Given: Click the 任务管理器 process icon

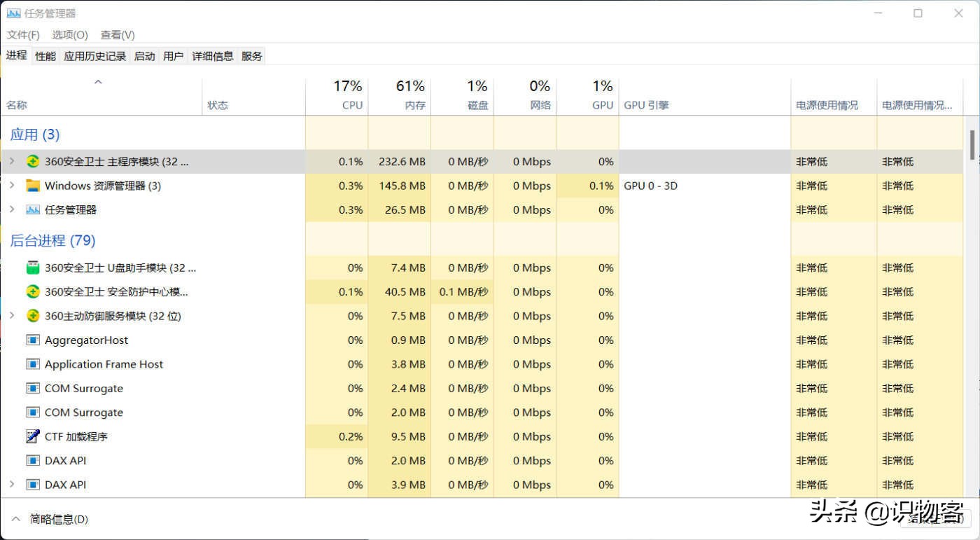Looking at the screenshot, I should coord(32,210).
